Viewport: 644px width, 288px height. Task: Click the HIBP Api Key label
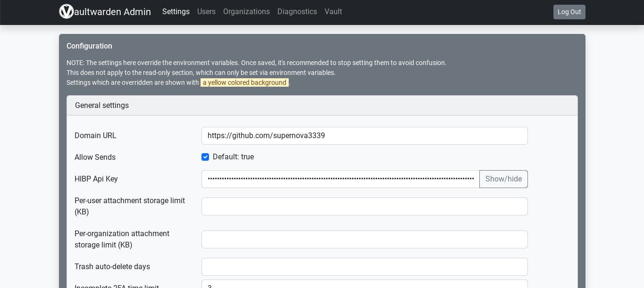(96, 179)
